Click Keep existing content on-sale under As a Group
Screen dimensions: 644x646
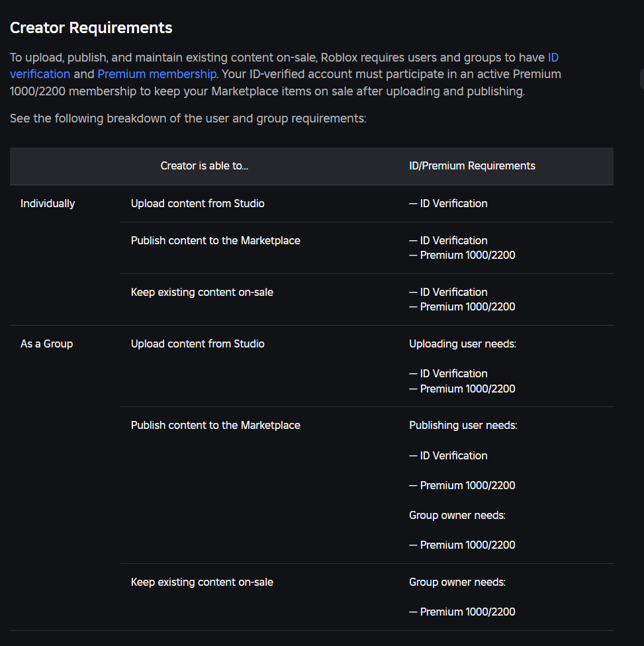coord(202,582)
